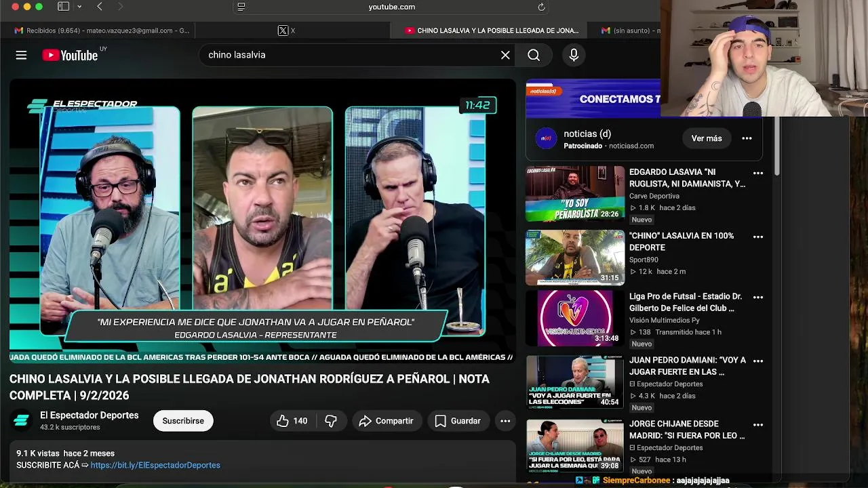Open El Espectador Deportes channel name

89,415
